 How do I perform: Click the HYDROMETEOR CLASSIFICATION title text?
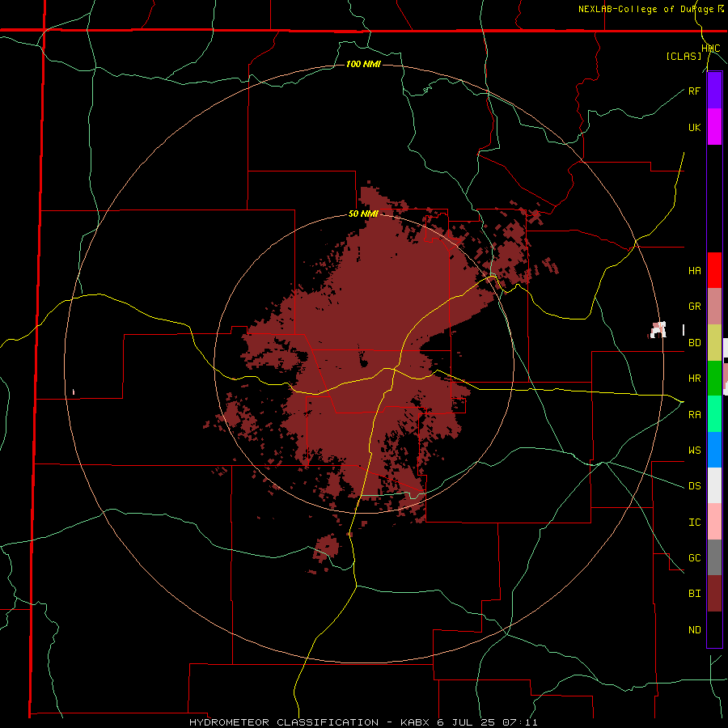[x=284, y=722]
